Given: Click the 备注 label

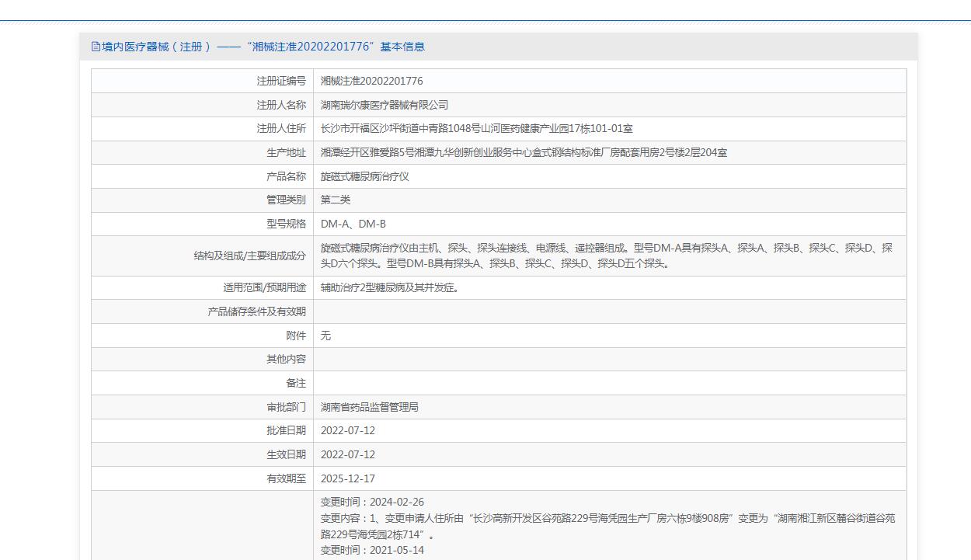Looking at the screenshot, I should click(x=296, y=383).
